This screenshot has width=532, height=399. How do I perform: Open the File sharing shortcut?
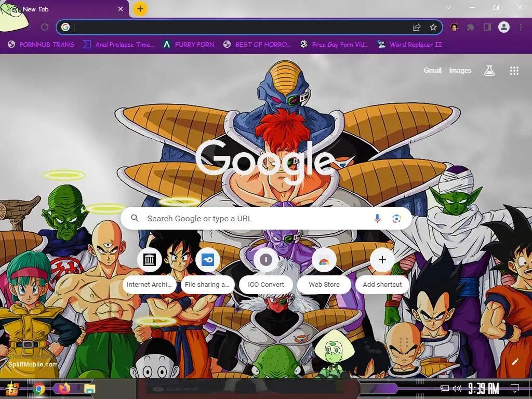point(207,270)
